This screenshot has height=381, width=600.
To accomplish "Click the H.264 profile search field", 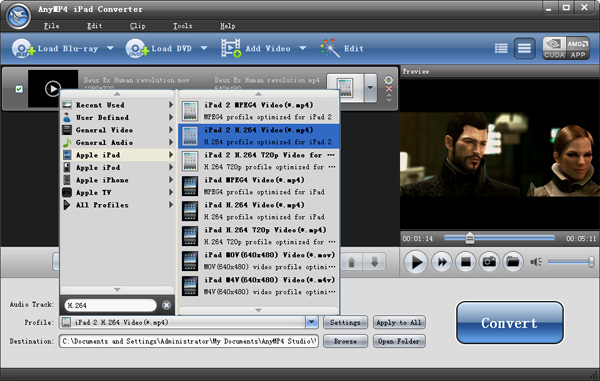I will [110, 305].
